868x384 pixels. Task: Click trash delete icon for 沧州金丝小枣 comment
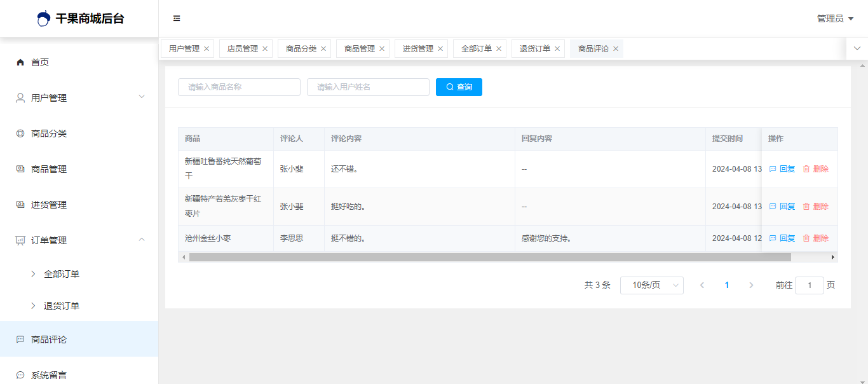806,238
